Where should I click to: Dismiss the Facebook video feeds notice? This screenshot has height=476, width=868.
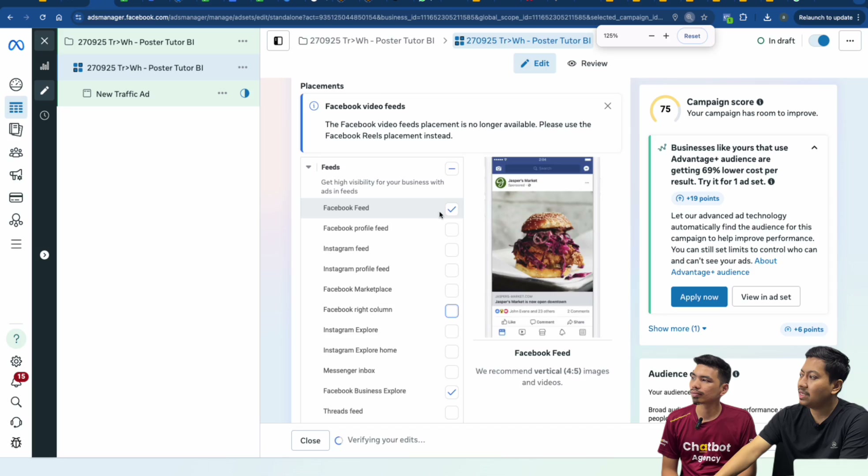(607, 106)
